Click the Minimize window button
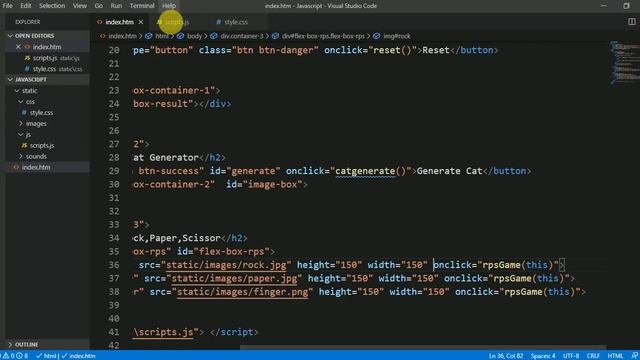The height and width of the screenshot is (360, 640). click(x=604, y=6)
